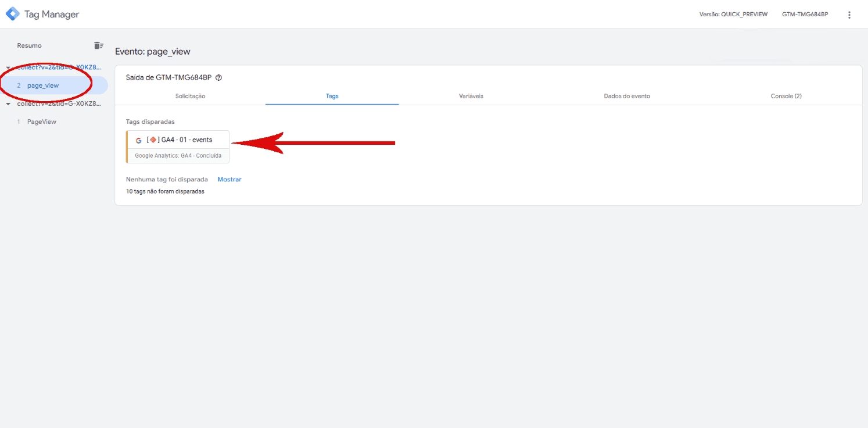Collapse the second collect request group
The height and width of the screenshot is (428, 868).
point(8,104)
